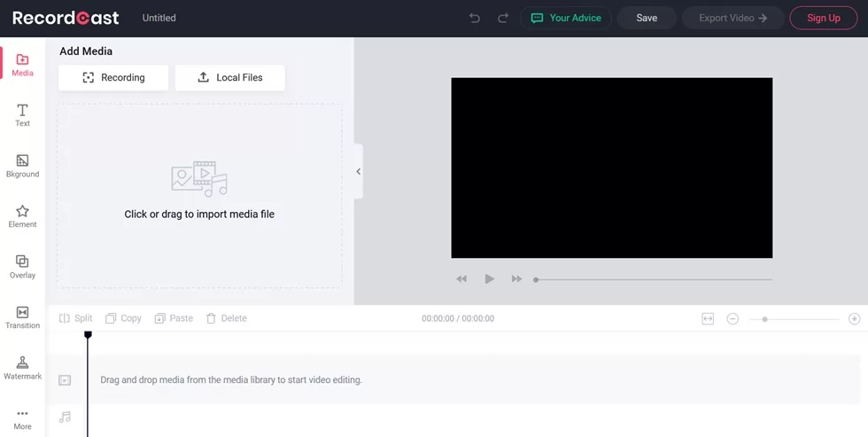The height and width of the screenshot is (437, 868).
Task: Save the project
Action: coord(647,18)
